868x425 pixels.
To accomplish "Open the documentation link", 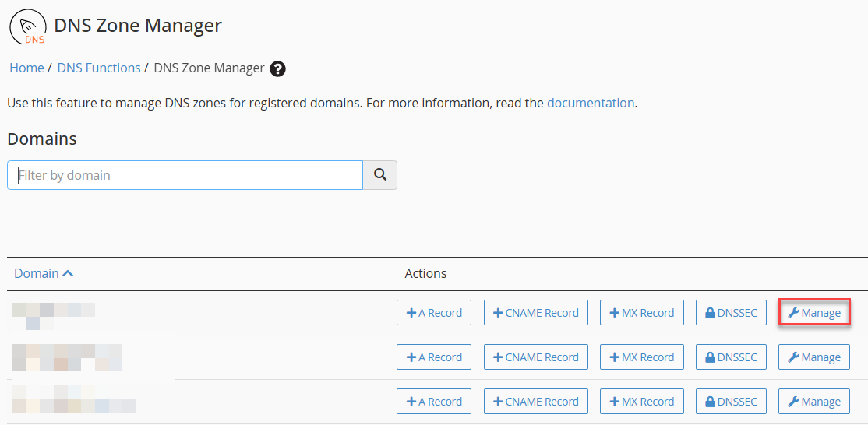I will [x=590, y=103].
